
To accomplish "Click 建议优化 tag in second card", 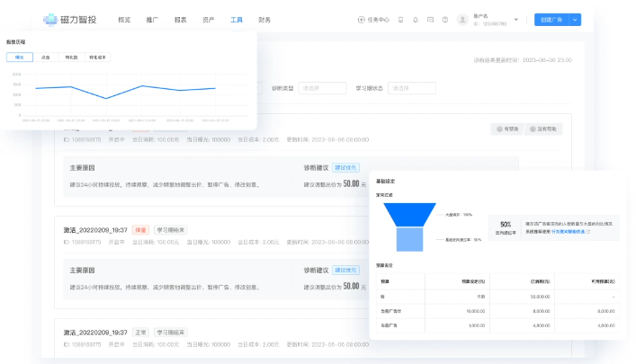I will click(x=345, y=270).
